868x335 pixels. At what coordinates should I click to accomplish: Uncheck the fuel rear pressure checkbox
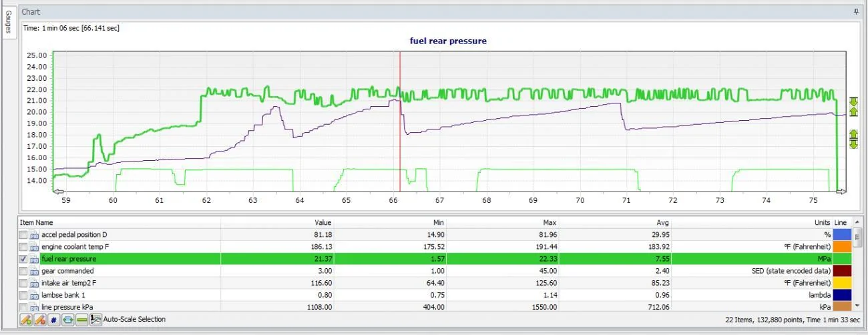pyautogui.click(x=24, y=259)
